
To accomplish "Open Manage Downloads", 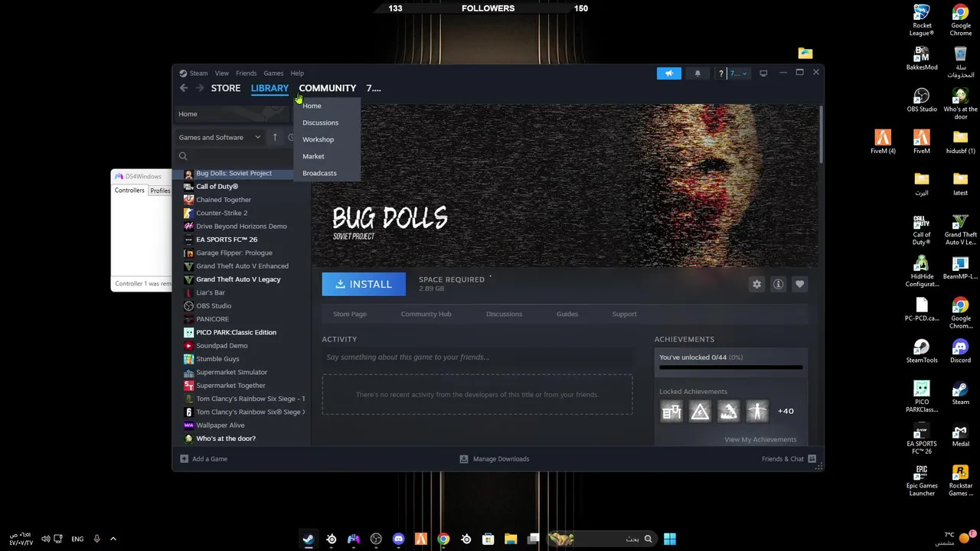I will tap(494, 459).
